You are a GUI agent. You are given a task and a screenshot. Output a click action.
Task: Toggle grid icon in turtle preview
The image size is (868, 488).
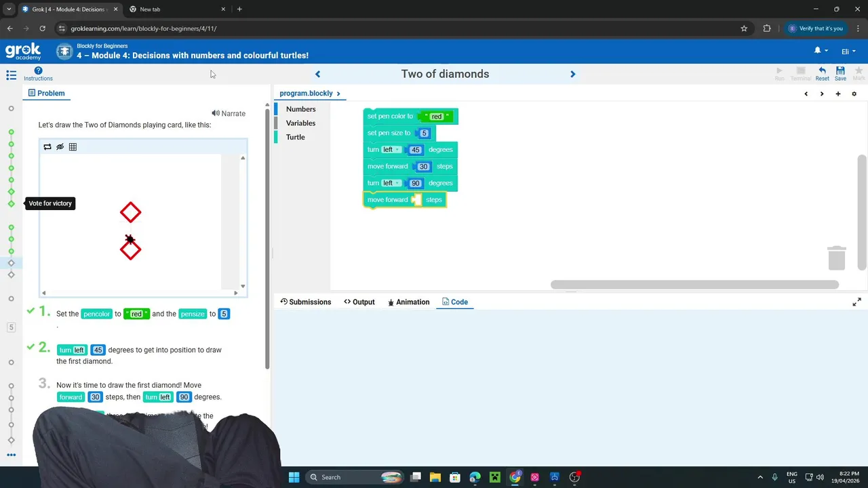coord(73,146)
